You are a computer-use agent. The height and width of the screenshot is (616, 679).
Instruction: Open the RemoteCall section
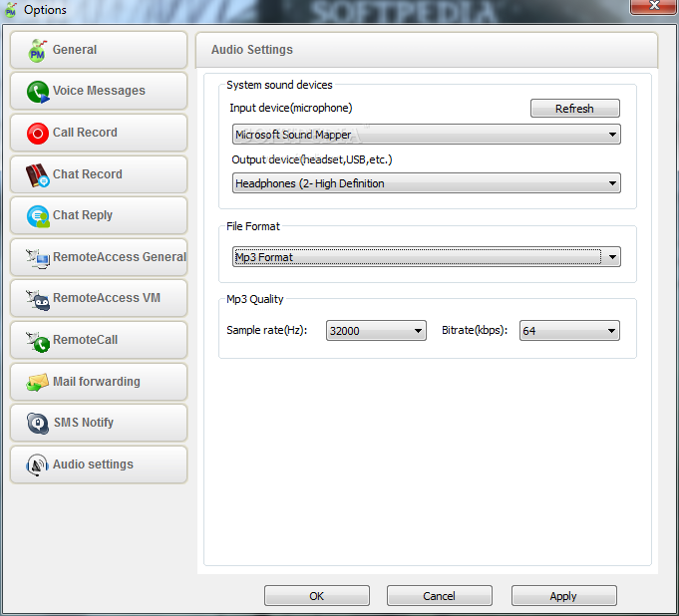(99, 340)
